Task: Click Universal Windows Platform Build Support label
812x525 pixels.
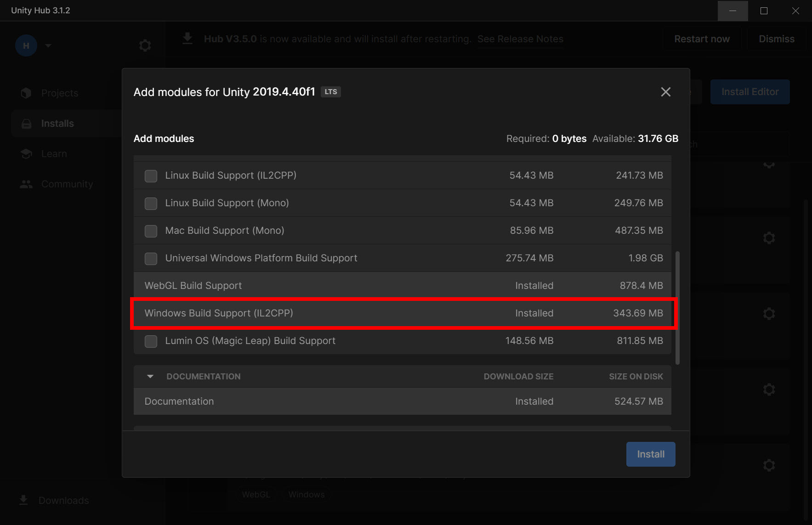Action: pos(261,258)
